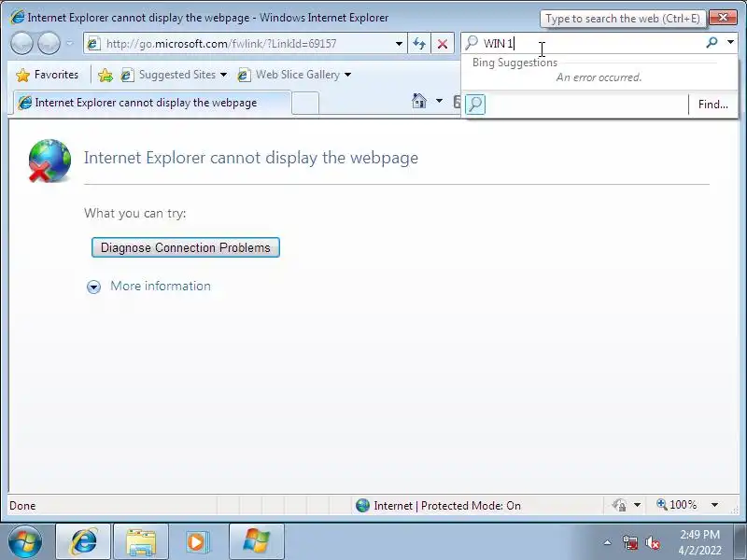The width and height of the screenshot is (747, 560).
Task: Open the Favorites center
Action: [x=47, y=75]
